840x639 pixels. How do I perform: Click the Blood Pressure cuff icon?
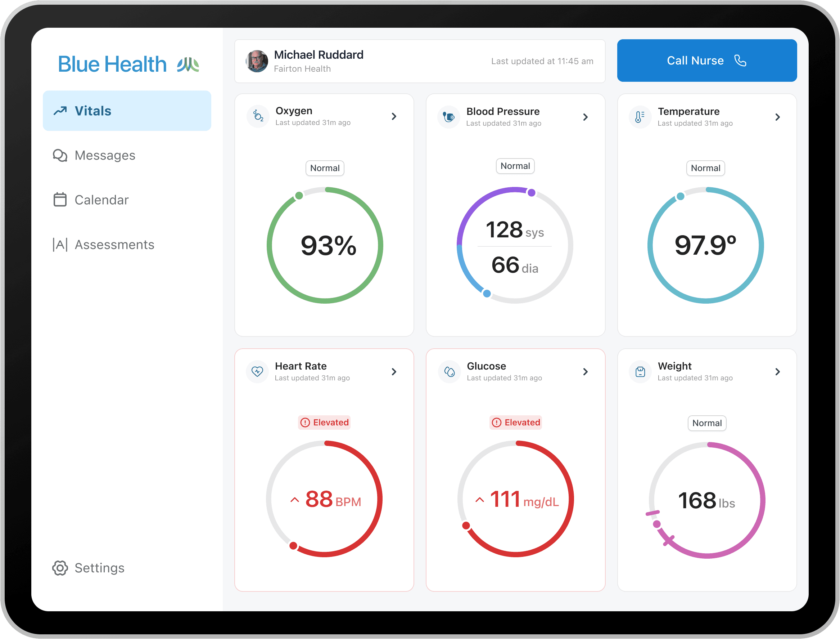tap(449, 117)
